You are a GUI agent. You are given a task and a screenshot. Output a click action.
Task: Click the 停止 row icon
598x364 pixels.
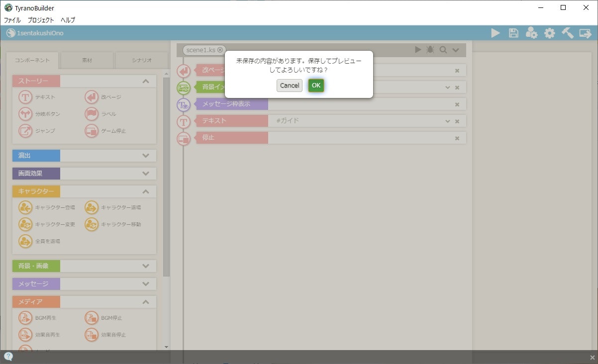pos(184,139)
